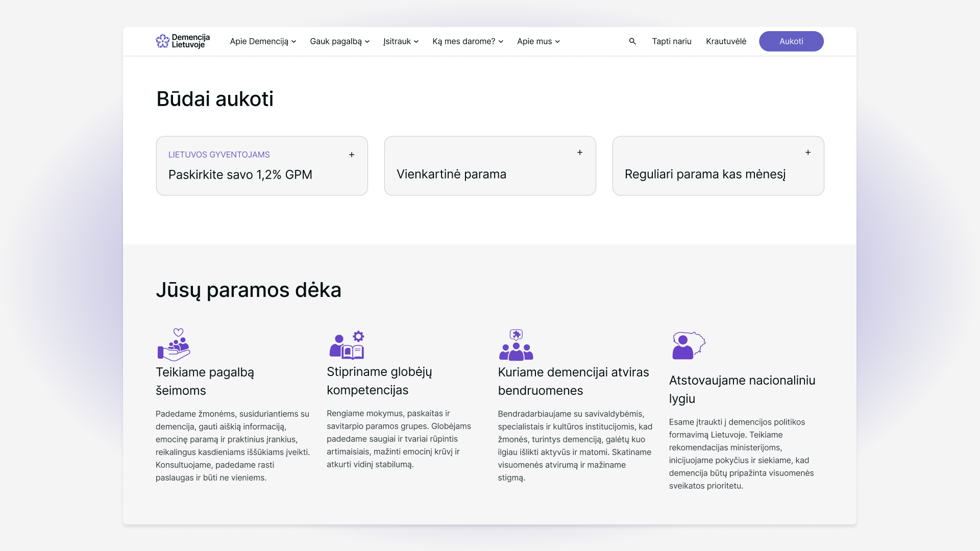The width and height of the screenshot is (980, 551).
Task: Open the Įsitrauk dropdown menu
Action: [401, 41]
